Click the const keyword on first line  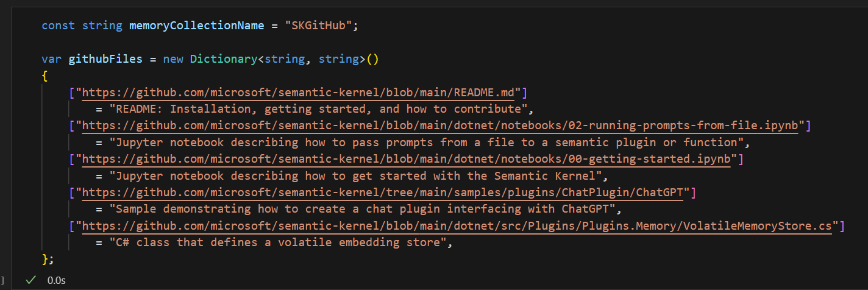[59, 26]
